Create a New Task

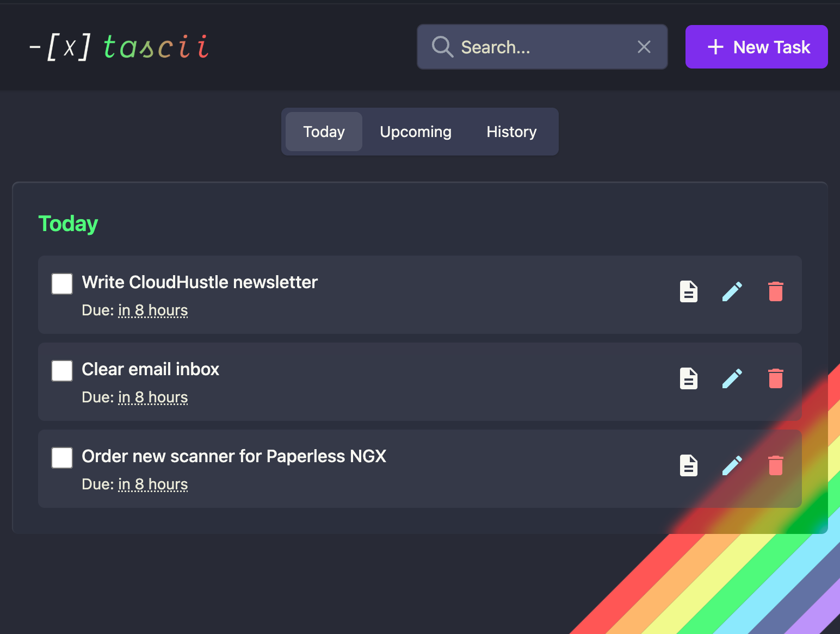(x=756, y=47)
